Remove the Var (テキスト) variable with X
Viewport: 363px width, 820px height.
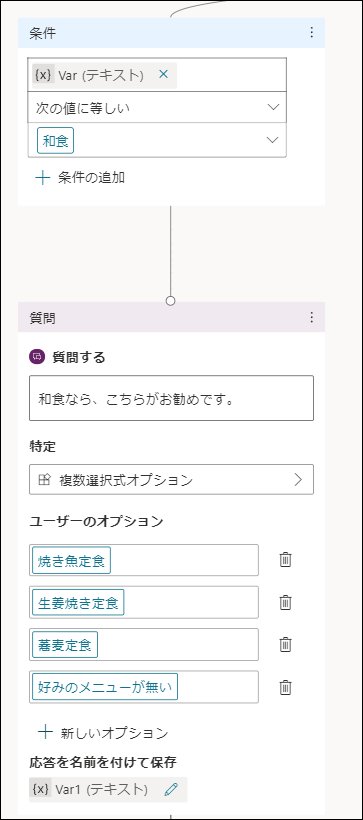[x=163, y=75]
